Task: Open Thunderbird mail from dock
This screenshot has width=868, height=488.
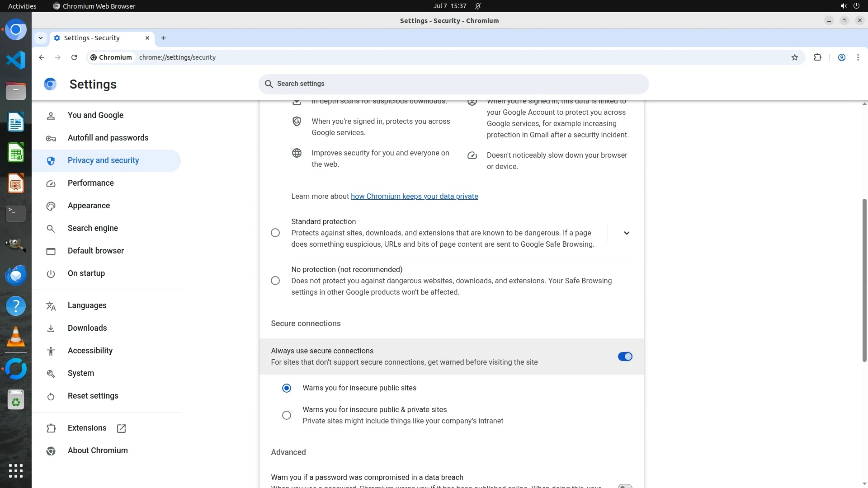Action: 16,275
